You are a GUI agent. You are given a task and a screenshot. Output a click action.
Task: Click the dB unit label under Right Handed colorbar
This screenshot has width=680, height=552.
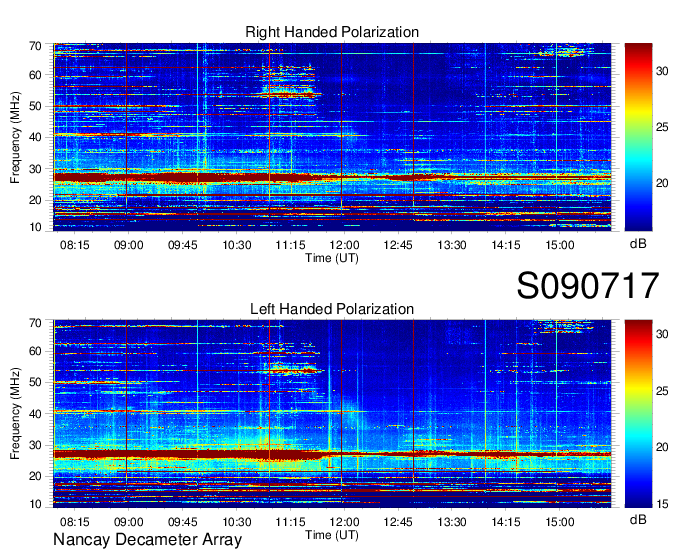(x=638, y=244)
